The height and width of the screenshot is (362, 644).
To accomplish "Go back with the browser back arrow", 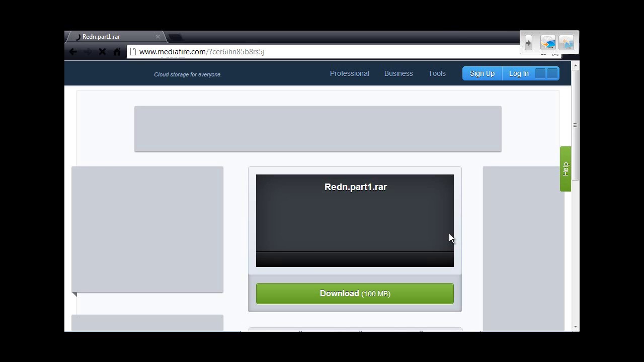I will pos(73,52).
